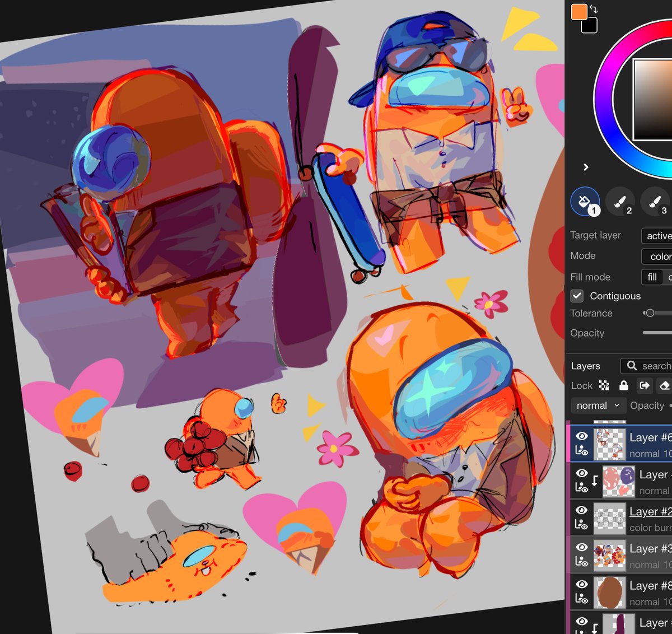Viewport: 672px width, 634px height.
Task: Uncheck the Contiguous checkbox
Action: click(x=577, y=296)
